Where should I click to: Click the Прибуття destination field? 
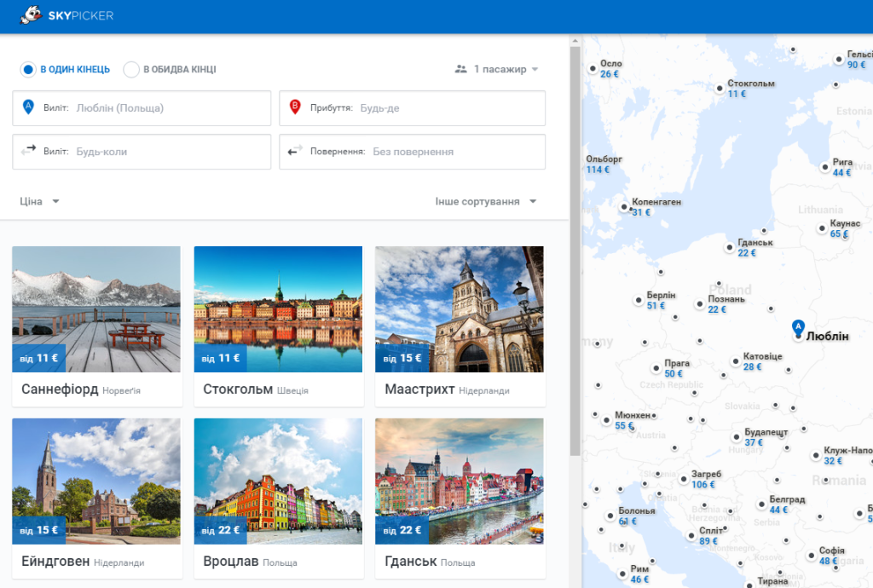[x=412, y=108]
